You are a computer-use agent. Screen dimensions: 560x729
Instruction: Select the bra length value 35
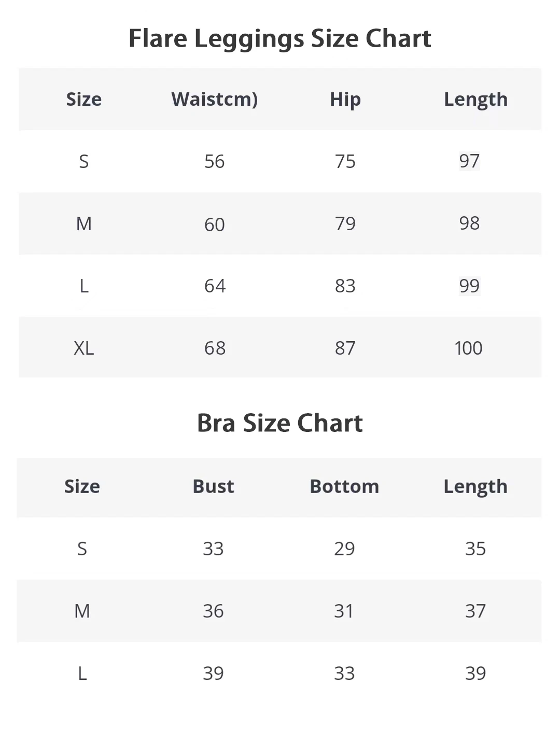tap(475, 549)
